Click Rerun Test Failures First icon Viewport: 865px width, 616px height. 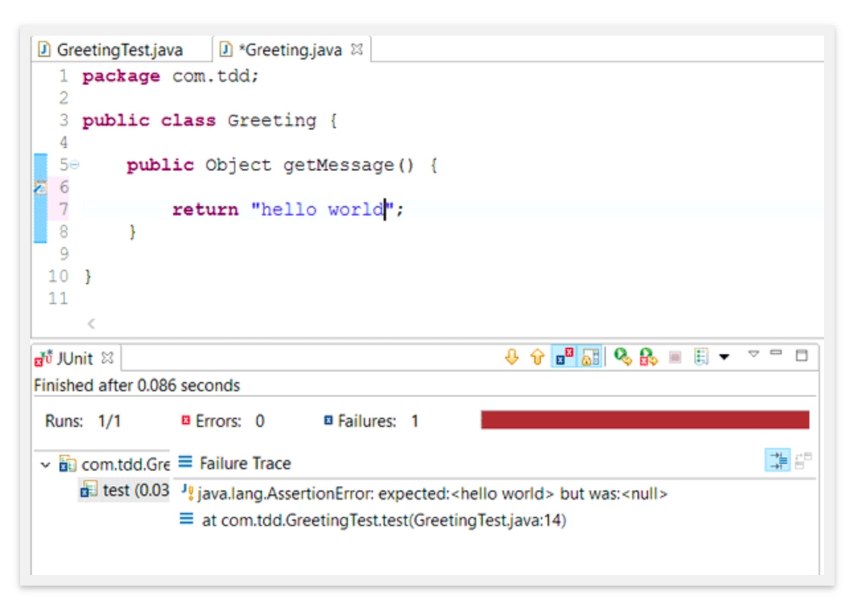tap(648, 357)
